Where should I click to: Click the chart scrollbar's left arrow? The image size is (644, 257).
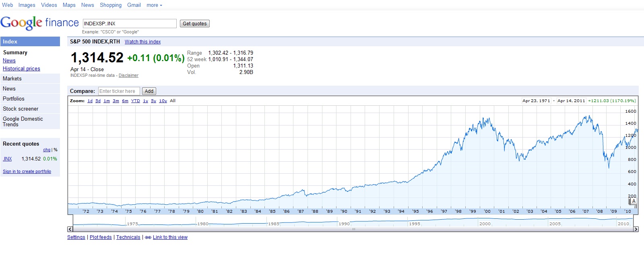tap(70, 229)
